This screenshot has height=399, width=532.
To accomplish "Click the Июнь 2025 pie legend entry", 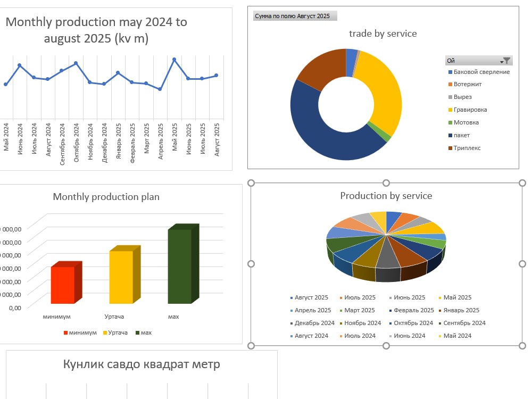I will point(407,297).
